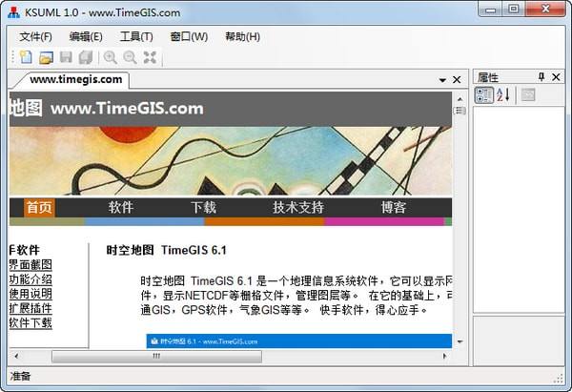Click the horizontal scrollbar right arrow

pyautogui.click(x=442, y=357)
